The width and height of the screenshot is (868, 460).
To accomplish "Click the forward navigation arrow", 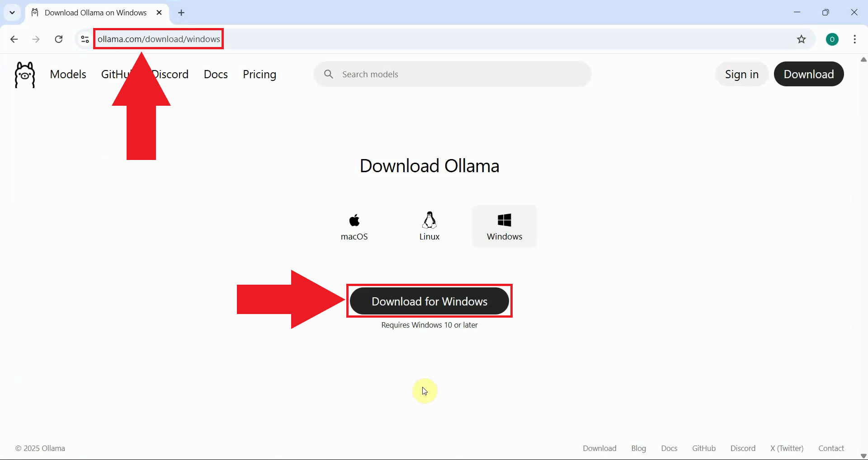I will (x=36, y=39).
